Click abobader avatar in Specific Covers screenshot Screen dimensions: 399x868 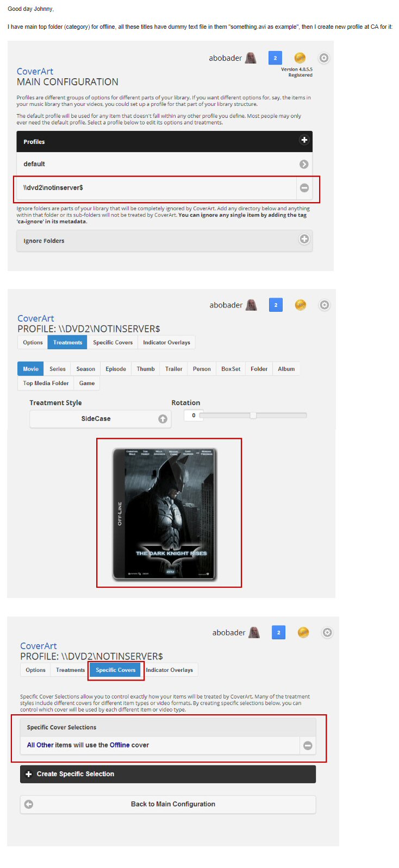tap(254, 632)
